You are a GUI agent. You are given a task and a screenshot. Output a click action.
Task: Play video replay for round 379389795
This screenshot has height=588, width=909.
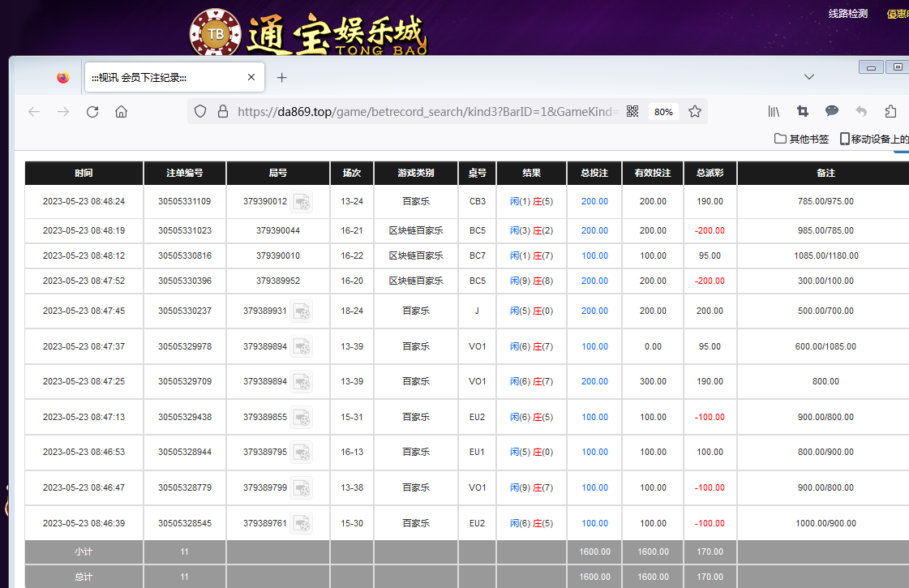(x=302, y=453)
